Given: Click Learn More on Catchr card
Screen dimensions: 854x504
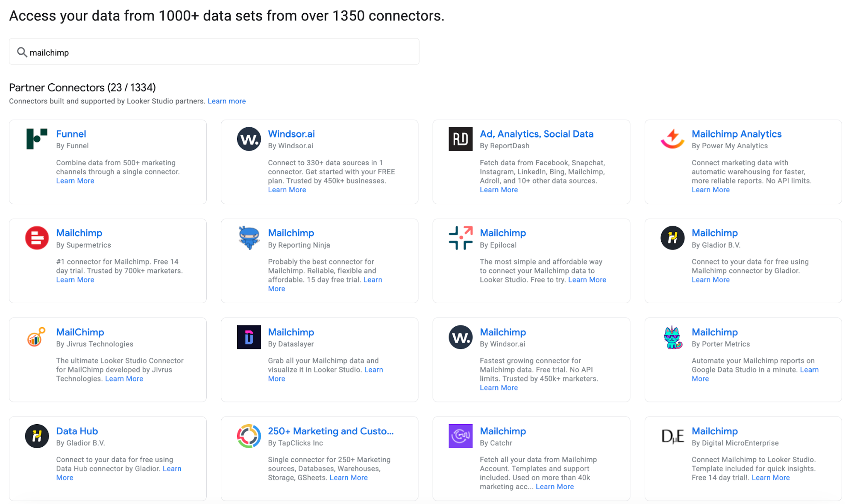Looking at the screenshot, I should point(555,486).
